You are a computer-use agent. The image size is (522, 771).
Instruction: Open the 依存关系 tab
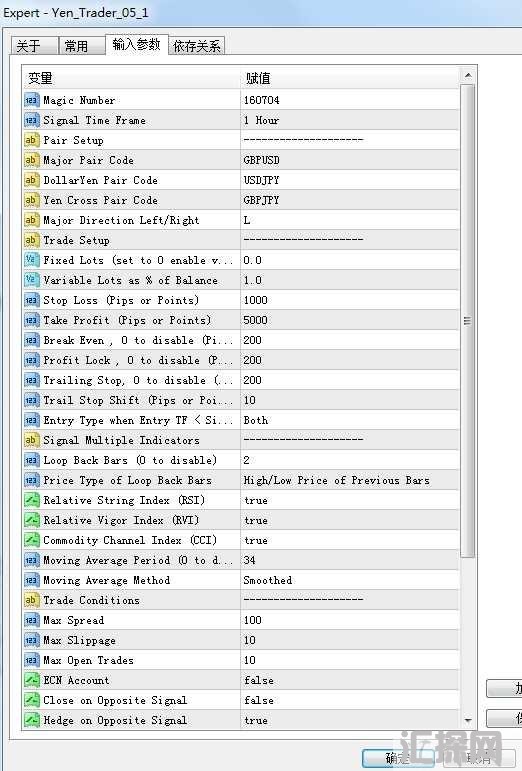[x=197, y=46]
